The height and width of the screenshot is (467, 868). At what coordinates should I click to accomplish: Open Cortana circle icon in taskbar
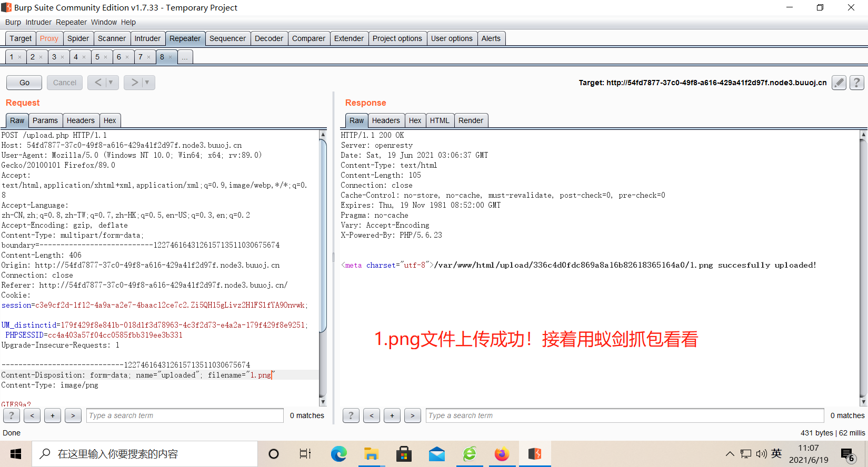274,454
